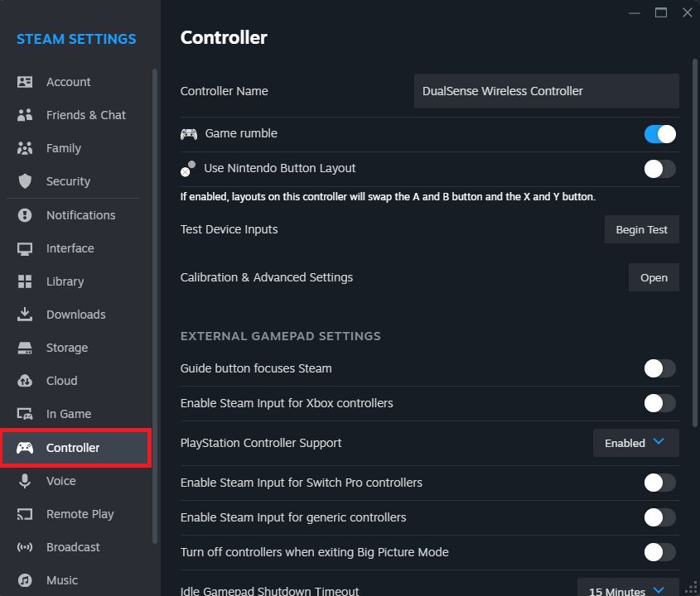Open Downloads settings section
The height and width of the screenshot is (596, 700).
point(76,315)
